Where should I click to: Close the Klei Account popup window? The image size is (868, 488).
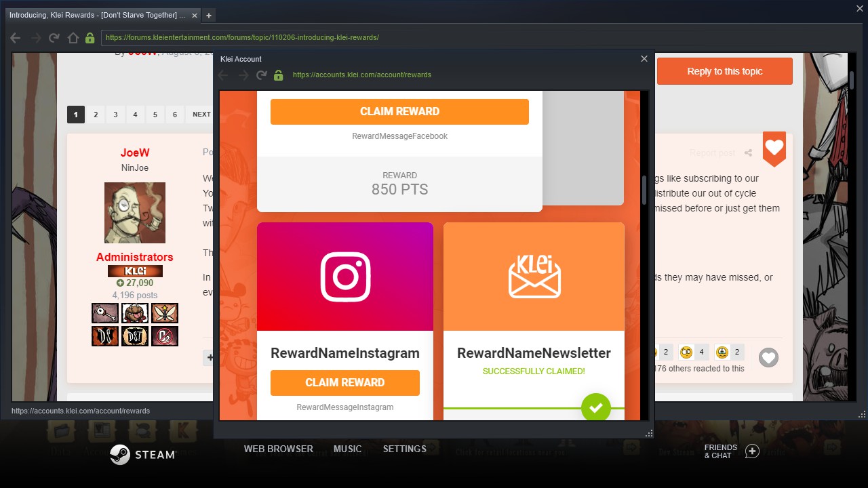(x=644, y=59)
